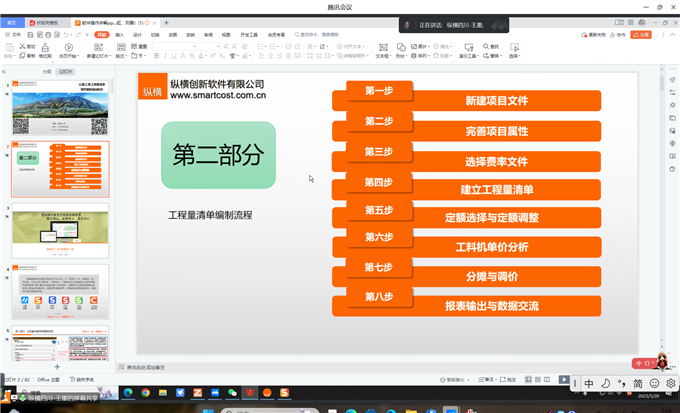The width and height of the screenshot is (680, 413).
Task: Click the Text Box (文本框) icon
Action: click(x=383, y=47)
